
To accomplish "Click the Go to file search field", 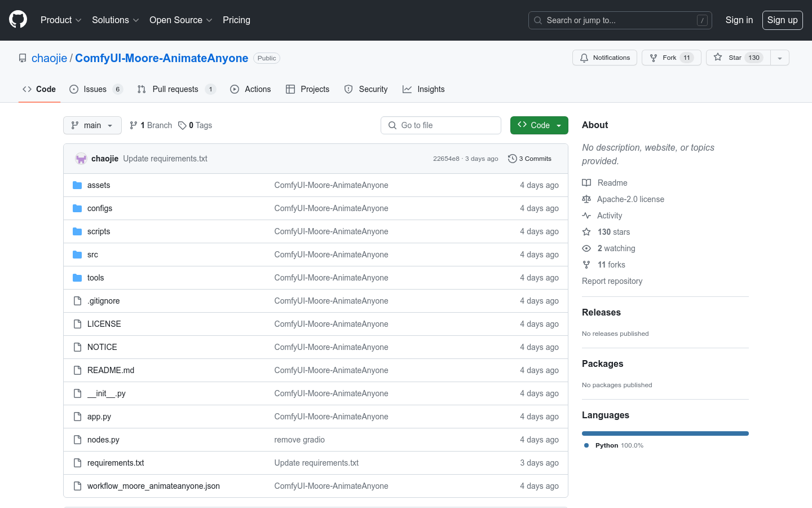I will [x=441, y=125].
